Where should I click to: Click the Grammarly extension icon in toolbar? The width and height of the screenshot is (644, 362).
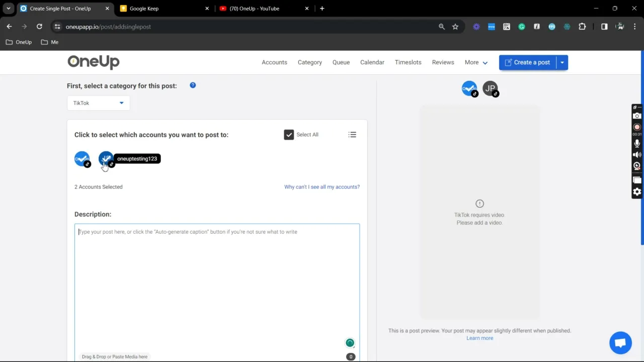click(522, 27)
